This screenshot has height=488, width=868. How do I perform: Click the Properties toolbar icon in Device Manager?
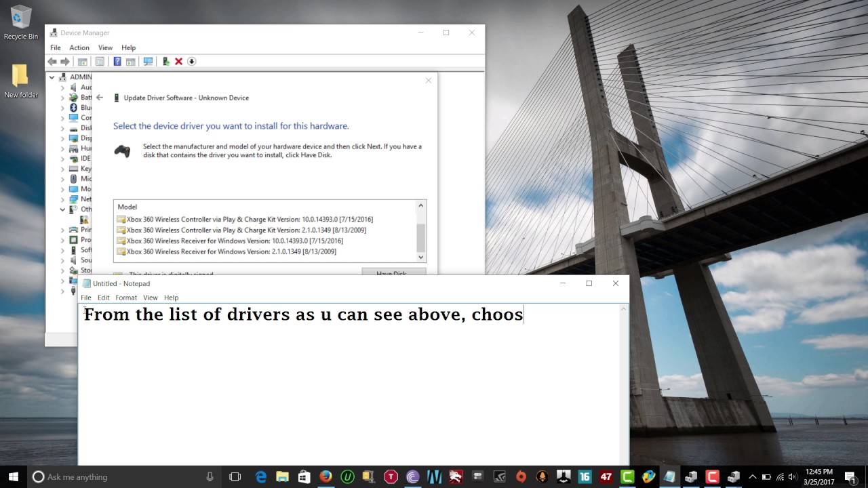tap(100, 62)
